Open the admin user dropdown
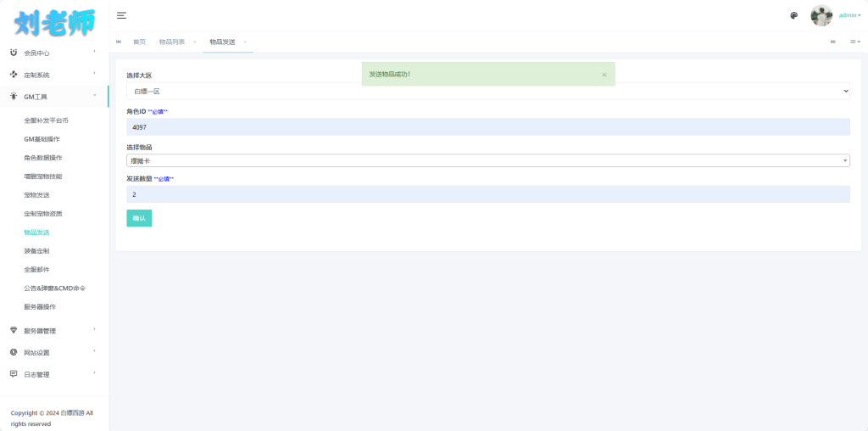 tap(849, 15)
